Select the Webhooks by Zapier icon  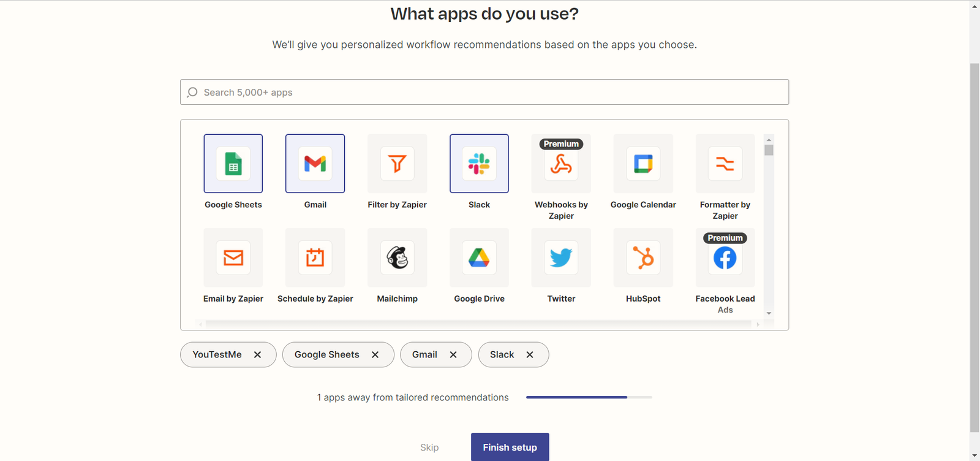pyautogui.click(x=561, y=164)
